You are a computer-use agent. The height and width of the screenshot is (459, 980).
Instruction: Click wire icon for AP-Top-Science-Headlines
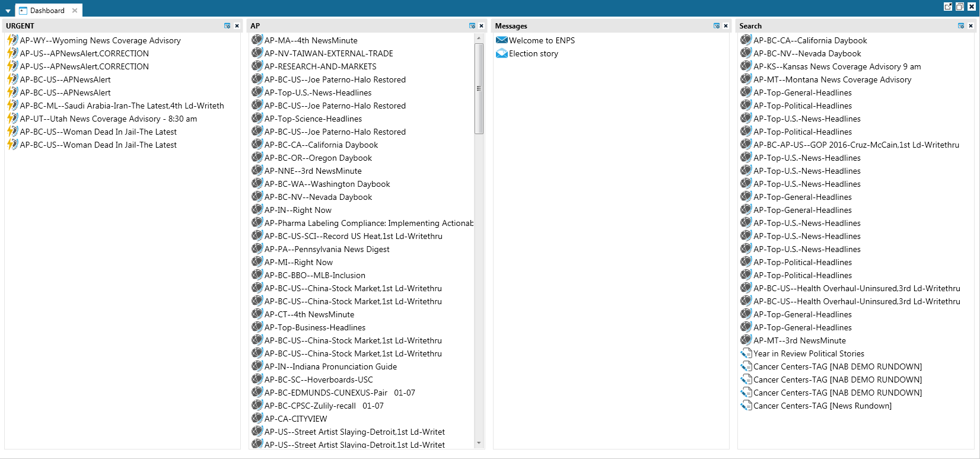click(257, 118)
